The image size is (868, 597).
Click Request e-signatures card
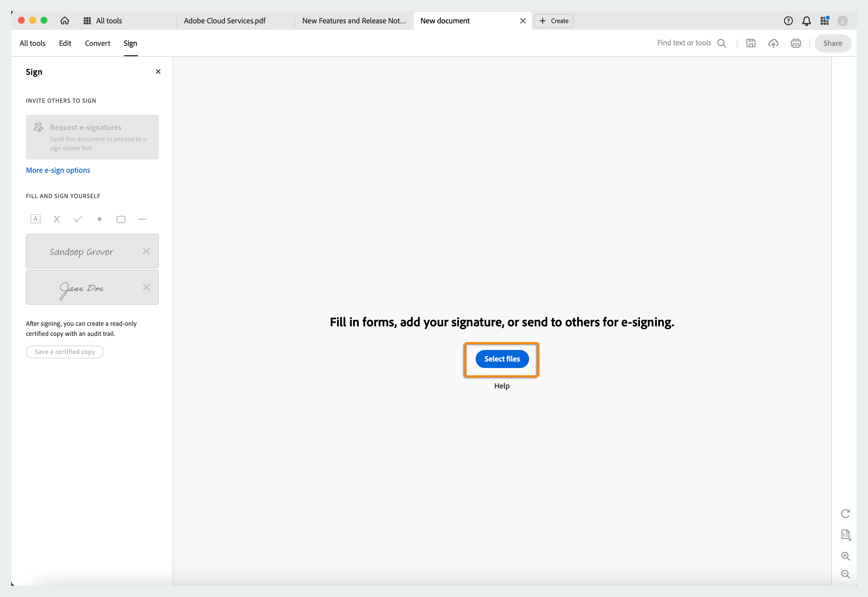coord(92,137)
